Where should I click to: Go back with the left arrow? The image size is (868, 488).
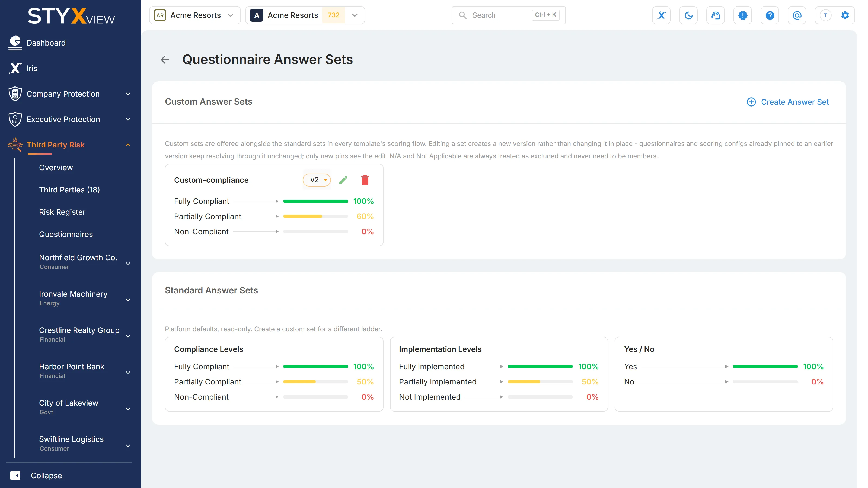pos(165,60)
